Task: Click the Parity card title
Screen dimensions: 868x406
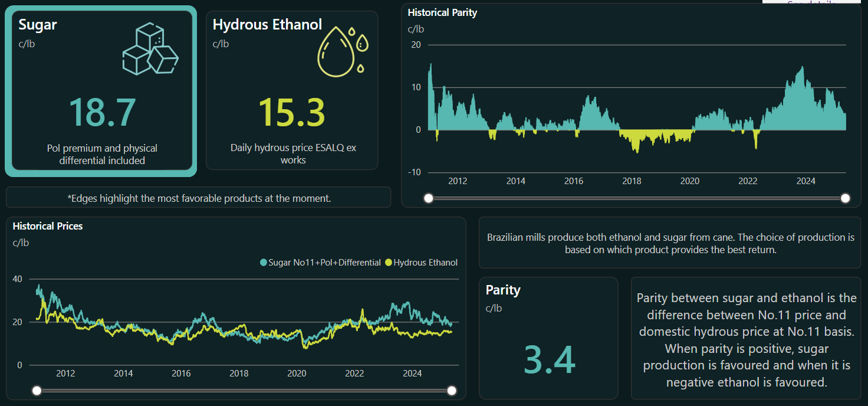Action: 503,290
